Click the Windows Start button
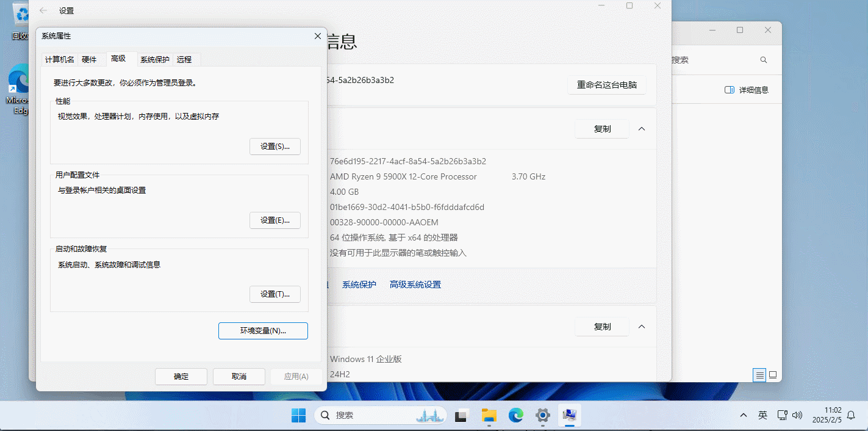The width and height of the screenshot is (868, 431). (x=299, y=416)
